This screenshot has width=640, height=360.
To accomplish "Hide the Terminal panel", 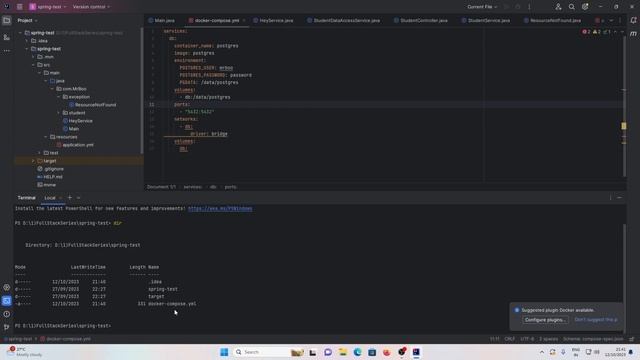I will (620, 198).
